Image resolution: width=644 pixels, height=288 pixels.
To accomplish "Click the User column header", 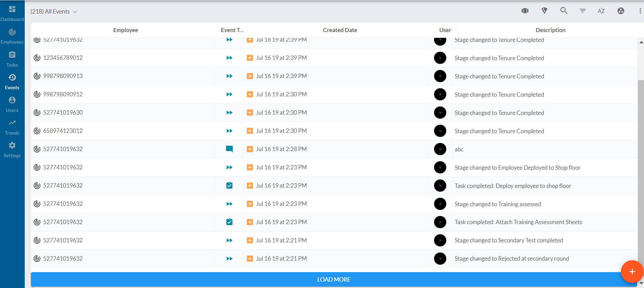I will click(x=445, y=30).
